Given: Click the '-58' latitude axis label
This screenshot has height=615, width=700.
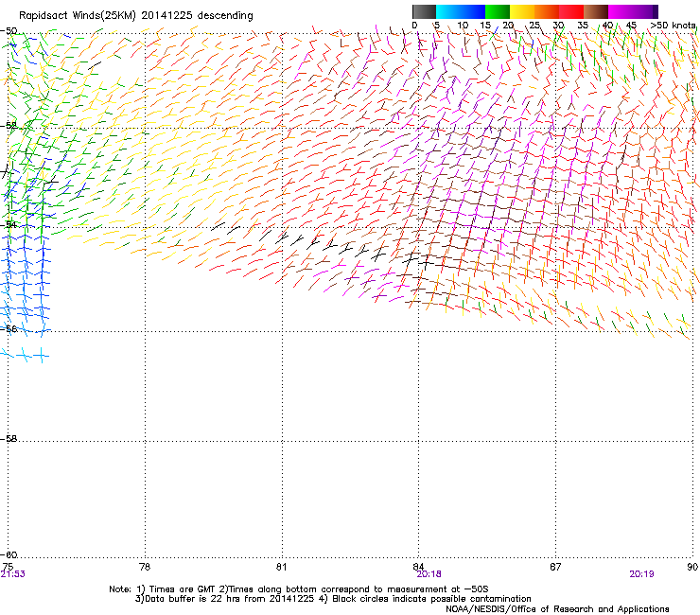Looking at the screenshot, I should [9, 439].
